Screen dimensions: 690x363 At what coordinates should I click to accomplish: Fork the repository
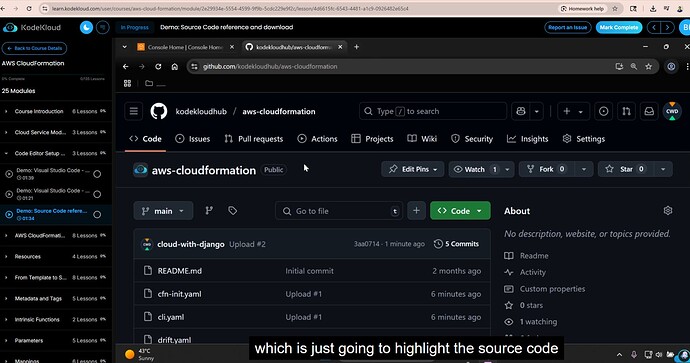547,169
